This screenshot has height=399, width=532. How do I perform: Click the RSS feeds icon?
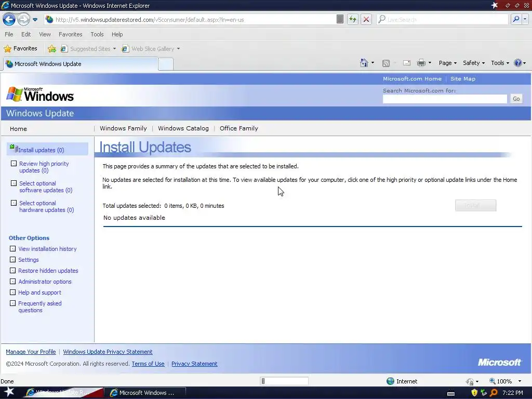(386, 63)
